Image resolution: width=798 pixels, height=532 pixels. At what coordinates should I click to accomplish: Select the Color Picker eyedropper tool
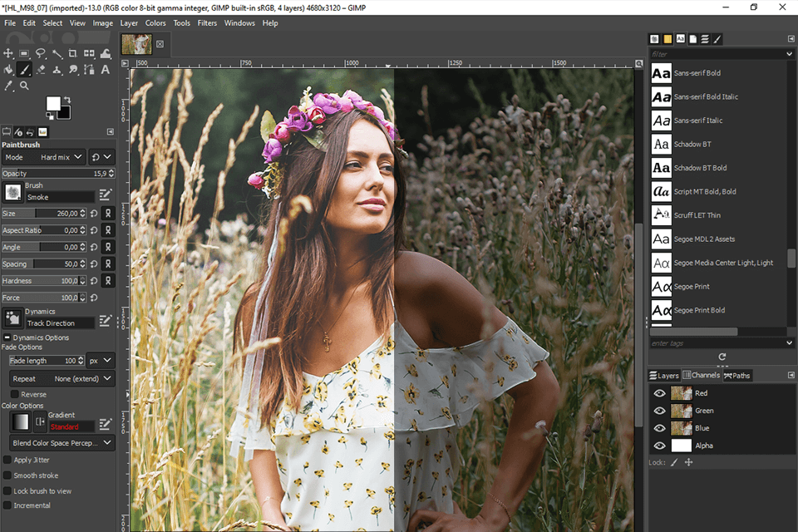[9, 86]
